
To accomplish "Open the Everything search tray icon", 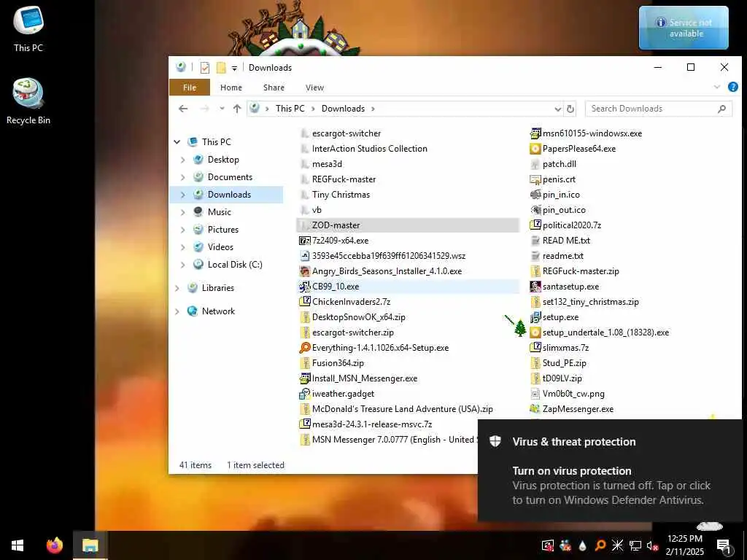I will (600, 545).
